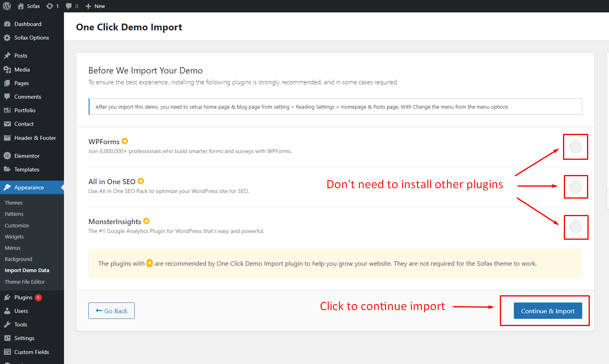Click the Pages icon in sidebar

tap(7, 83)
